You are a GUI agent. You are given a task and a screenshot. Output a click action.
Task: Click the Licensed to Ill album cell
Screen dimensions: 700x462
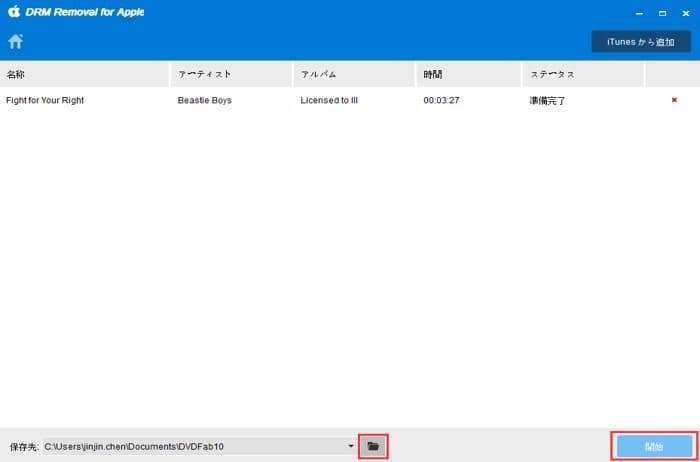coord(329,100)
